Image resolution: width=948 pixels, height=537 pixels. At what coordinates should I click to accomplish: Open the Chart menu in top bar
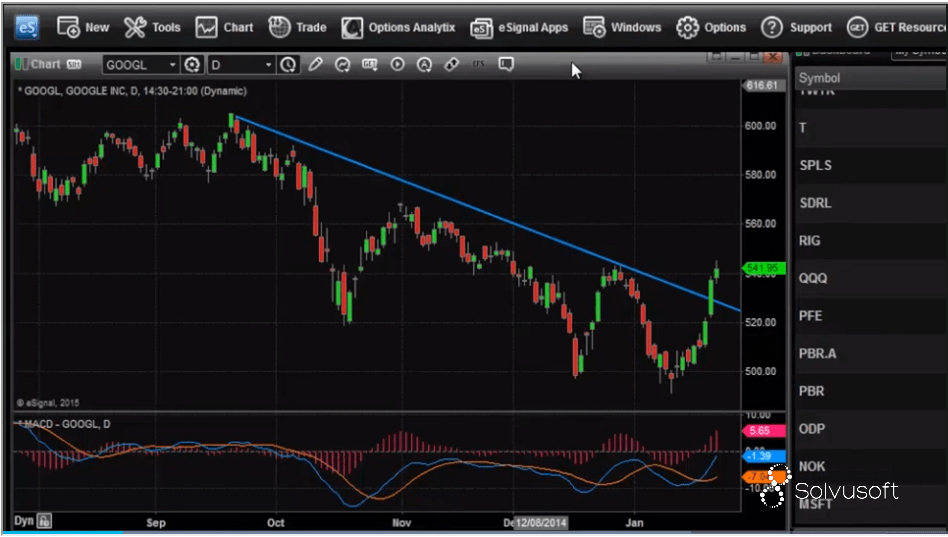224,27
